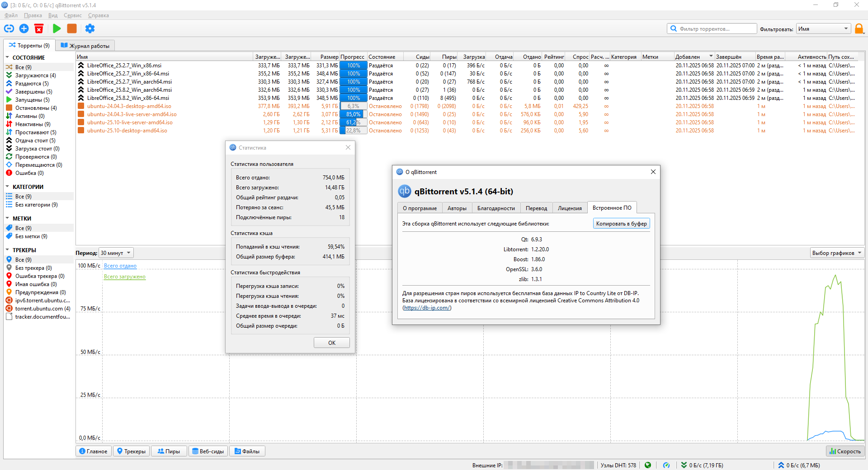Screen dimensions: 868x470
Task: Click the red delete torrent icon
Action: click(x=39, y=28)
